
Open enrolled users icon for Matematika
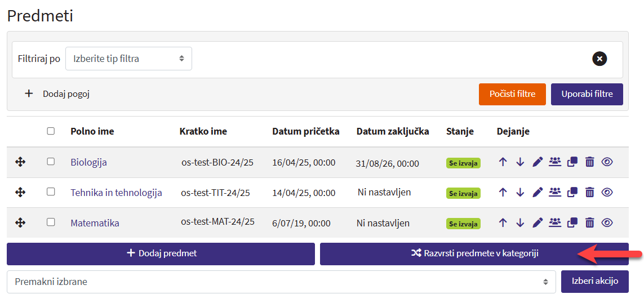(x=555, y=222)
